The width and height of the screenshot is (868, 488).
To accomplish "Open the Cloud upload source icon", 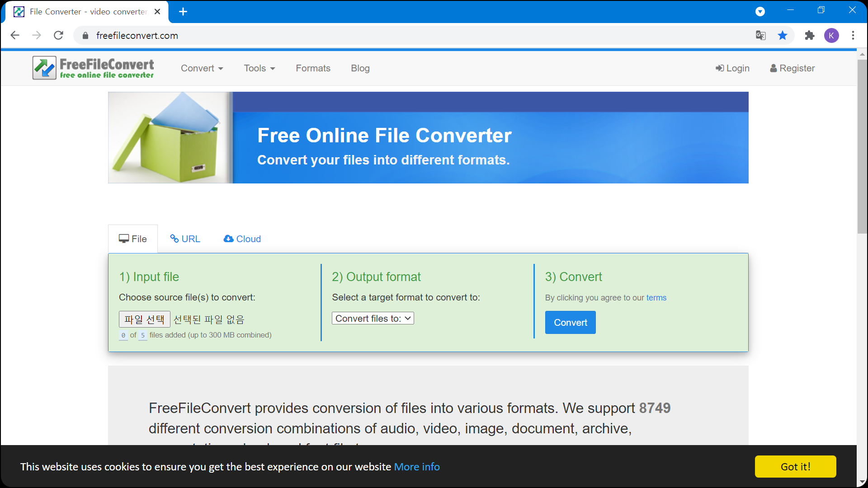I will coord(229,239).
